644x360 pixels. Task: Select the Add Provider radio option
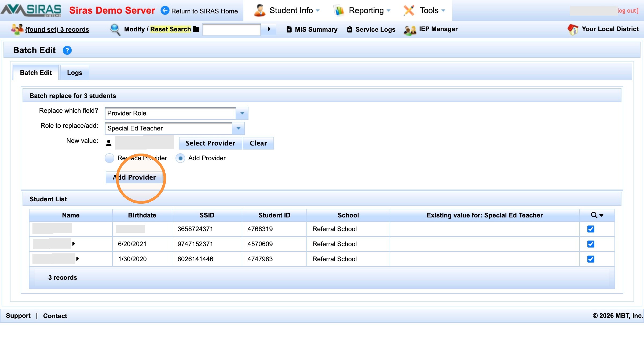coord(180,158)
